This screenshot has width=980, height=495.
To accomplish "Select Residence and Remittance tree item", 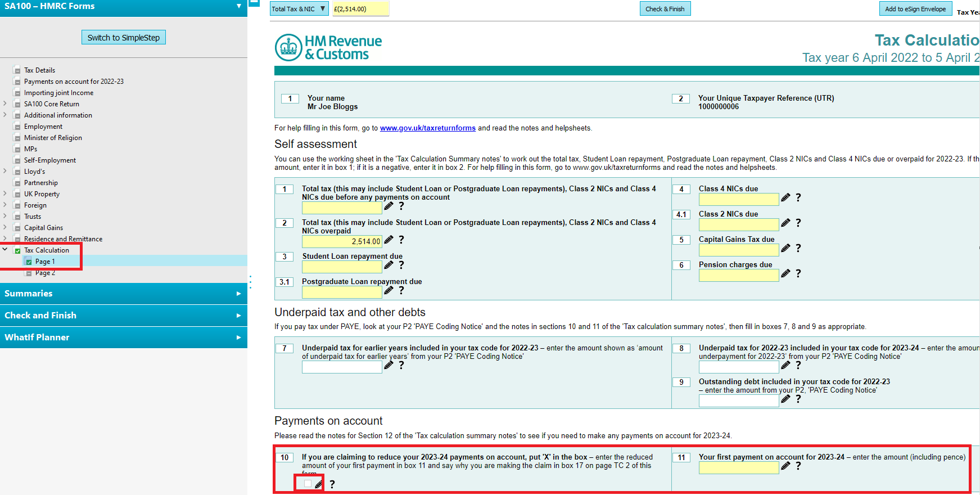I will tap(63, 239).
